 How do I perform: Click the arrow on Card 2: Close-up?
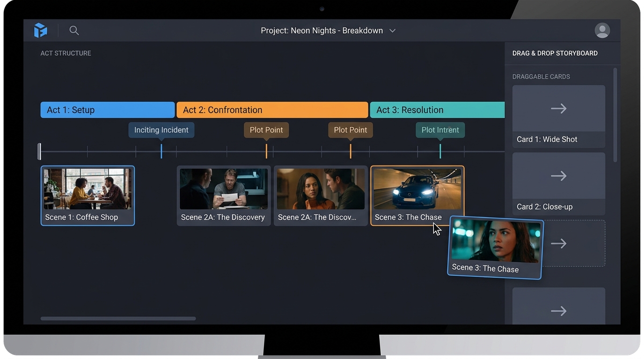point(559,176)
